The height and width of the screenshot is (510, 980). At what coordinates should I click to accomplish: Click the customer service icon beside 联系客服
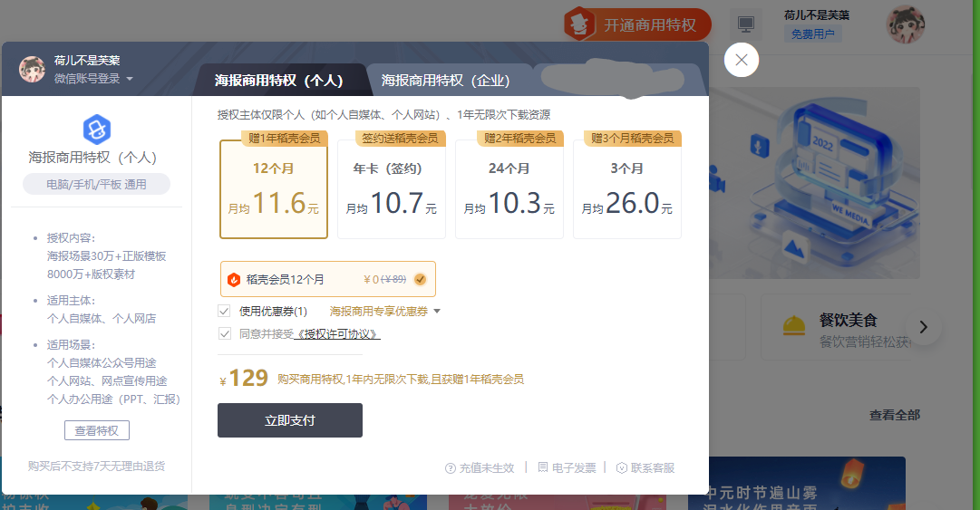[x=622, y=468]
